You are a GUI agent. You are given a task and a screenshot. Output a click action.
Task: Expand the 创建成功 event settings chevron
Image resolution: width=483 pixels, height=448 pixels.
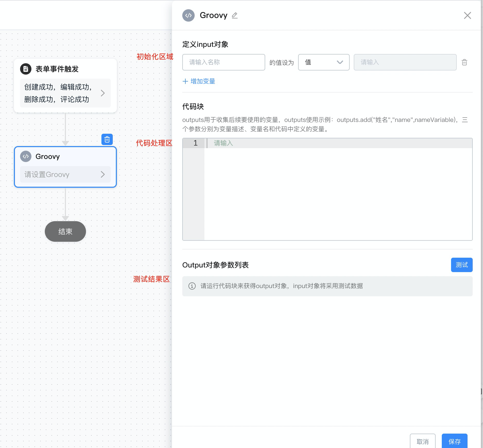click(103, 93)
